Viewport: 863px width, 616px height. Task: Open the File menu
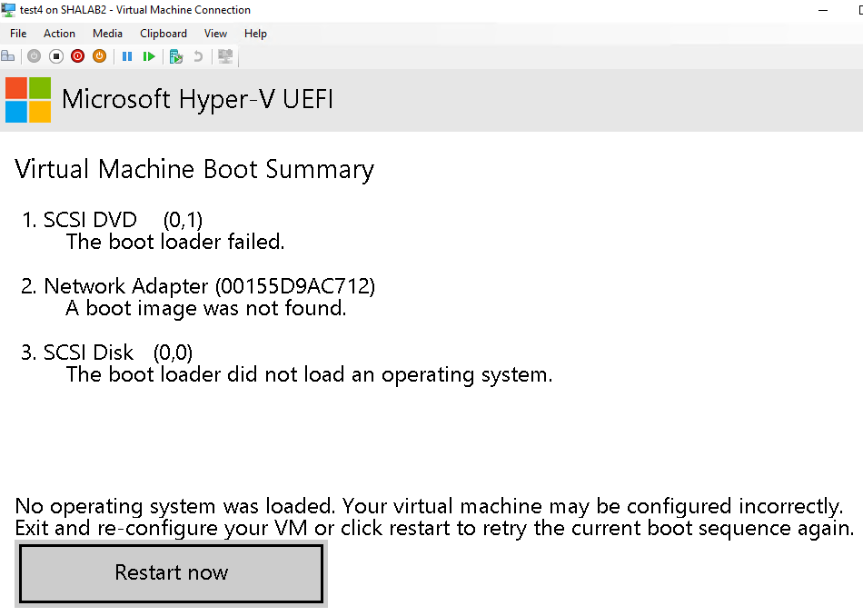click(18, 34)
